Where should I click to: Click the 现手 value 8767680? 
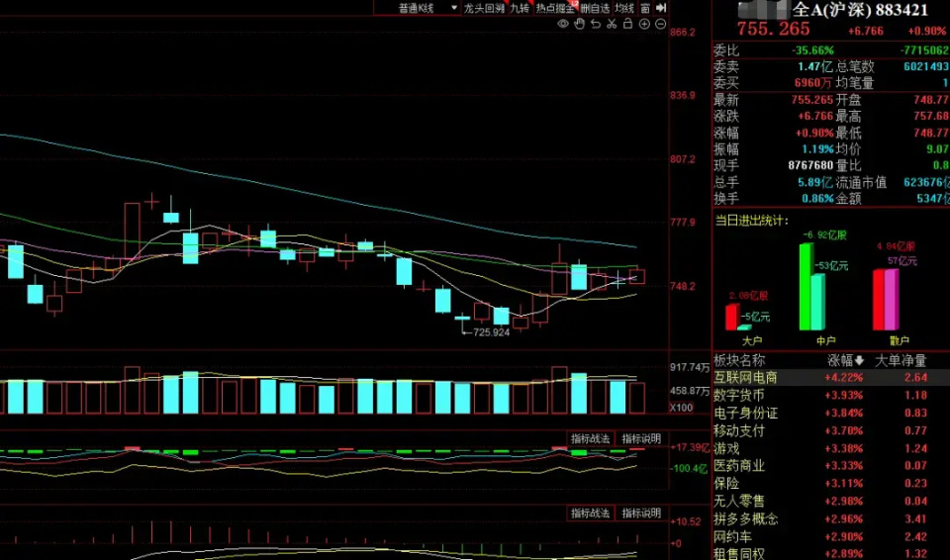(x=810, y=165)
